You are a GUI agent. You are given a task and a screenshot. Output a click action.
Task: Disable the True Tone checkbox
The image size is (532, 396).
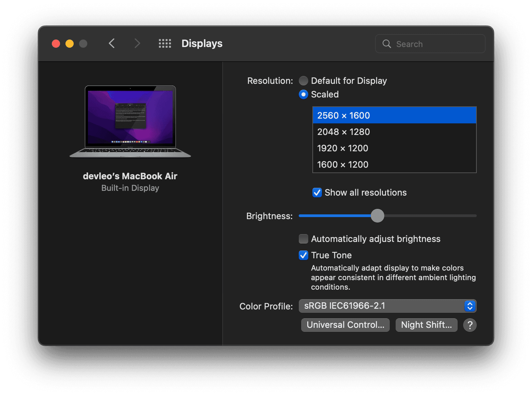coord(303,255)
